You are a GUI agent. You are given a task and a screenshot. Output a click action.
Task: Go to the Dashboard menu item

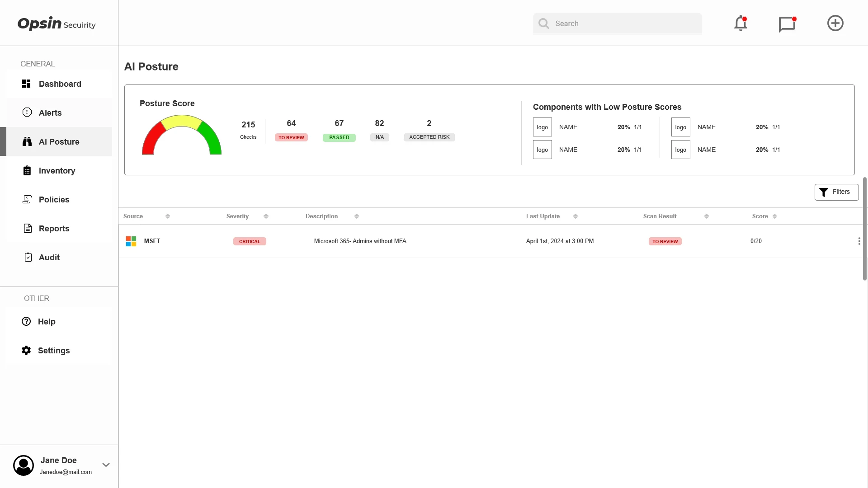click(59, 84)
